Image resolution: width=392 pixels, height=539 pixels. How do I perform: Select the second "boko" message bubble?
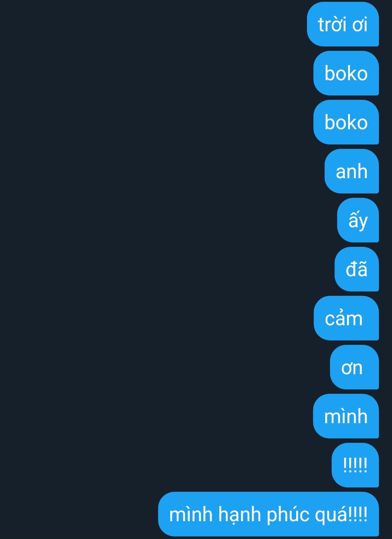346,122
